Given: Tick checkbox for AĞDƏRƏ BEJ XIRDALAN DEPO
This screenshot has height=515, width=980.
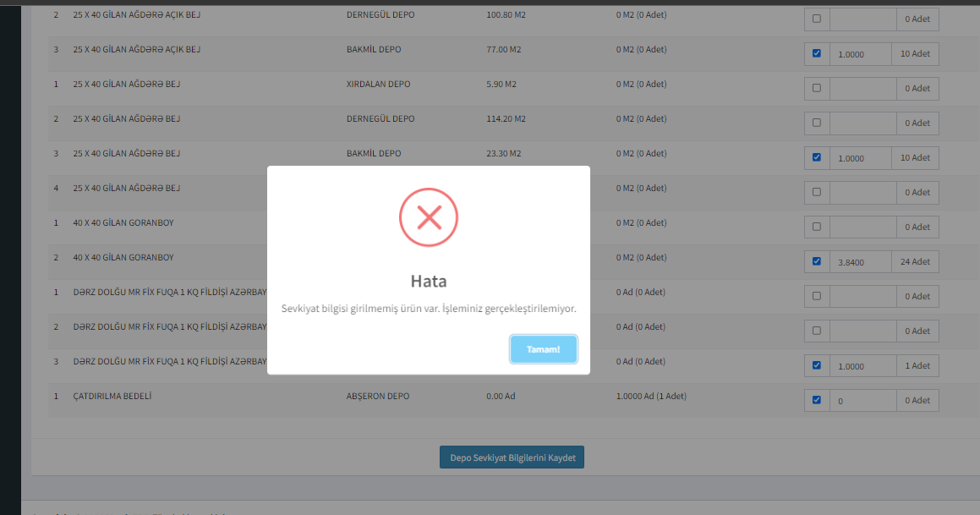Looking at the screenshot, I should coord(816,88).
